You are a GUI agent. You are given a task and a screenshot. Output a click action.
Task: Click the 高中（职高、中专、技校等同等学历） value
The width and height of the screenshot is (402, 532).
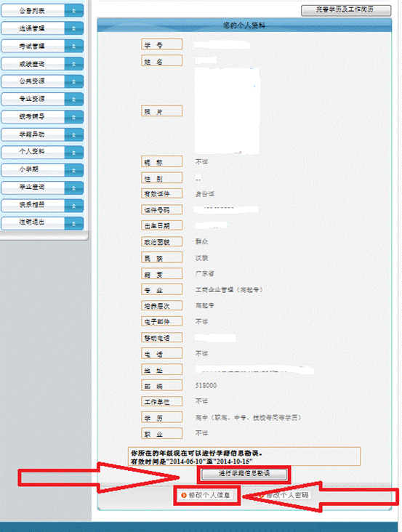[249, 417]
